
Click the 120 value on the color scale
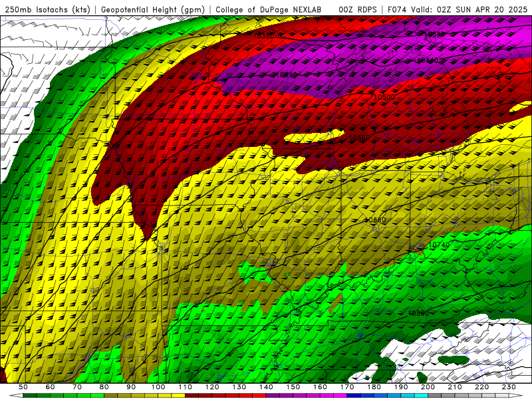(212, 387)
